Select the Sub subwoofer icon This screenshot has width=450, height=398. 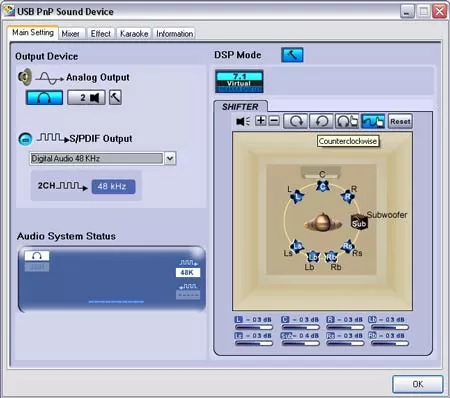(359, 222)
